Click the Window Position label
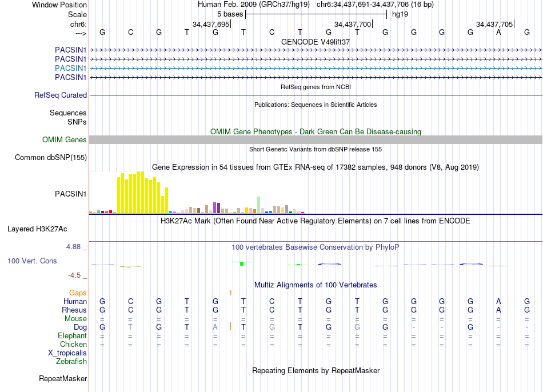The width and height of the screenshot is (543, 392). pyautogui.click(x=59, y=5)
